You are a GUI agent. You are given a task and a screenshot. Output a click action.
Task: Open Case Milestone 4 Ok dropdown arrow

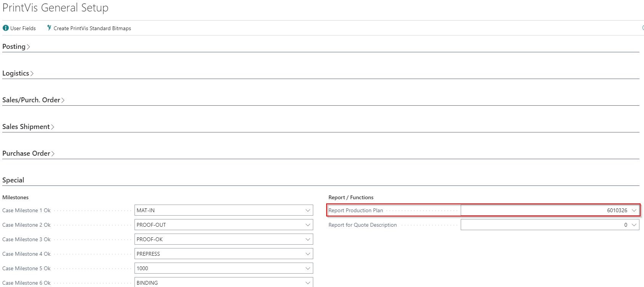point(308,254)
